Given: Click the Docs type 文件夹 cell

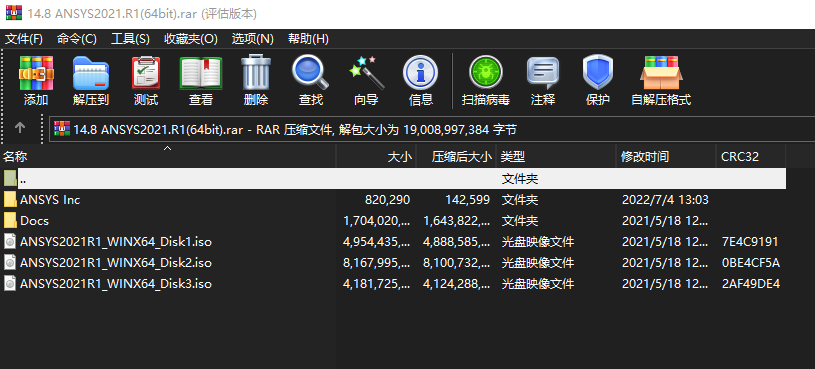Looking at the screenshot, I should click(519, 221).
